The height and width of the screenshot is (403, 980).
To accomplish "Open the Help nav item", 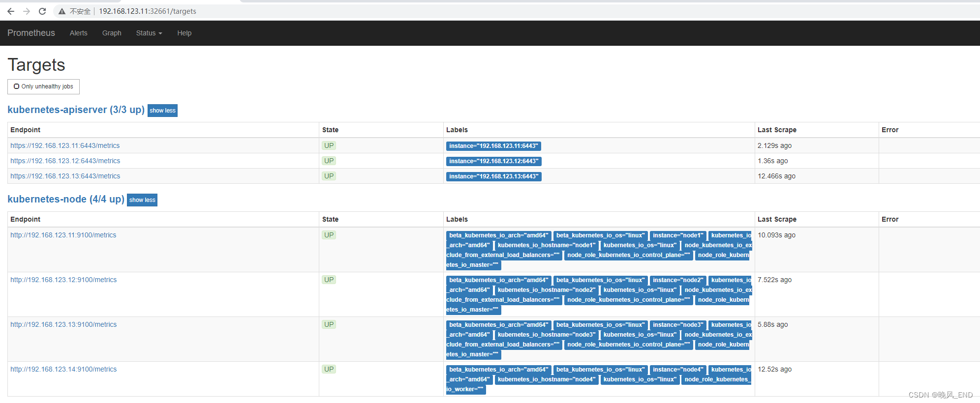I will click(x=184, y=33).
